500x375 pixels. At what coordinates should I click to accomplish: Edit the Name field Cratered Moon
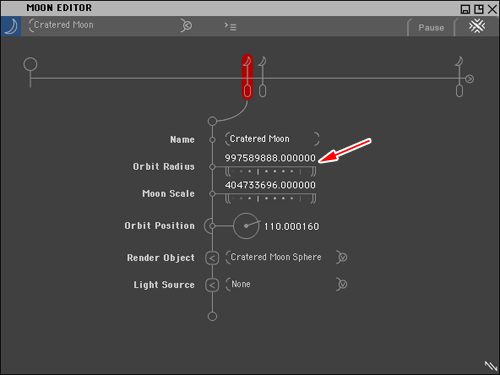[x=272, y=139]
